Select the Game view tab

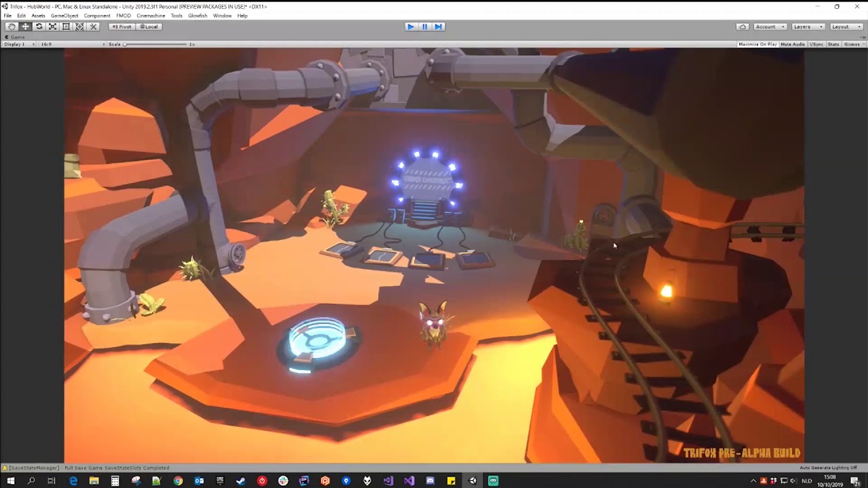tap(15, 37)
